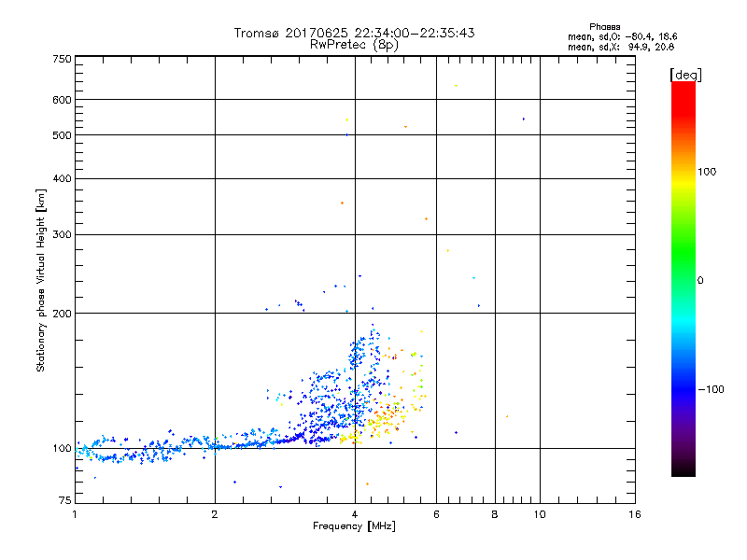Screen dimensions: 747x560
Task: Click the x-axis "6" tick label
Action: (436, 514)
